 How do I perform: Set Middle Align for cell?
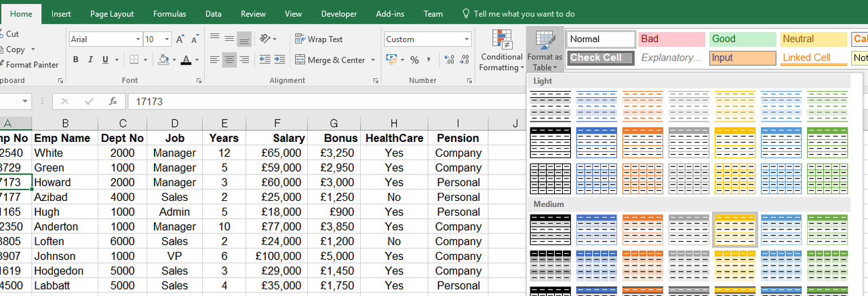click(230, 39)
